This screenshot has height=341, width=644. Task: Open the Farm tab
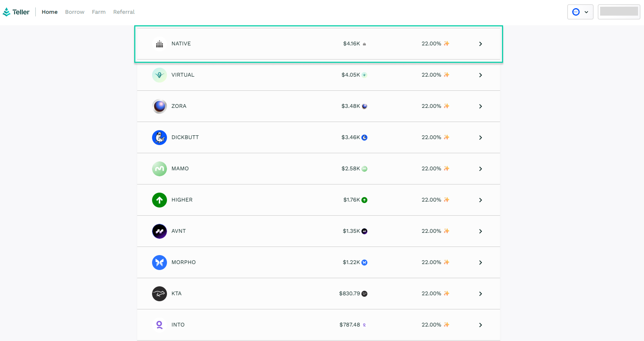coord(99,12)
